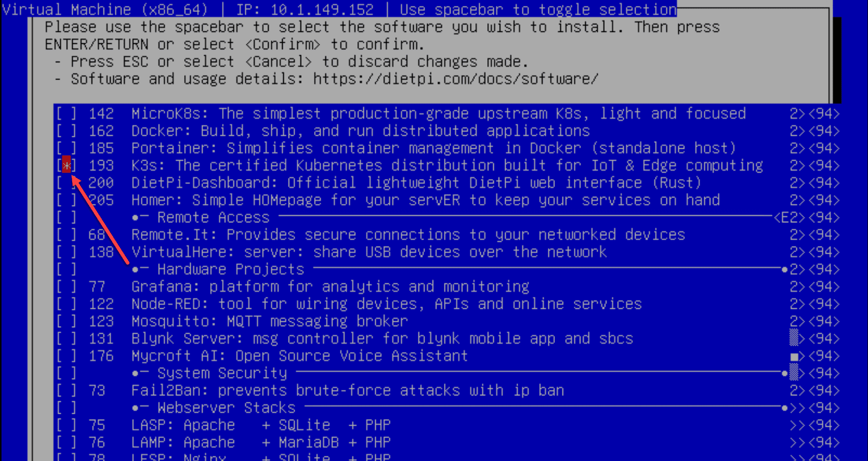Toggle the Docker checkbox
This screenshot has height=461, width=868.
(x=66, y=131)
